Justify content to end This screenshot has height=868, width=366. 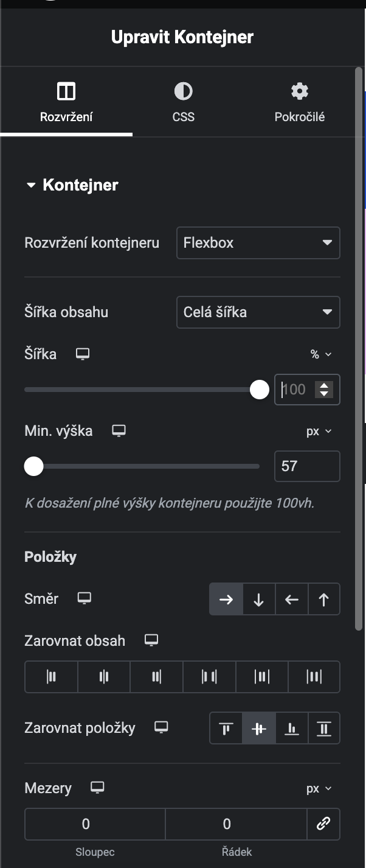156,676
